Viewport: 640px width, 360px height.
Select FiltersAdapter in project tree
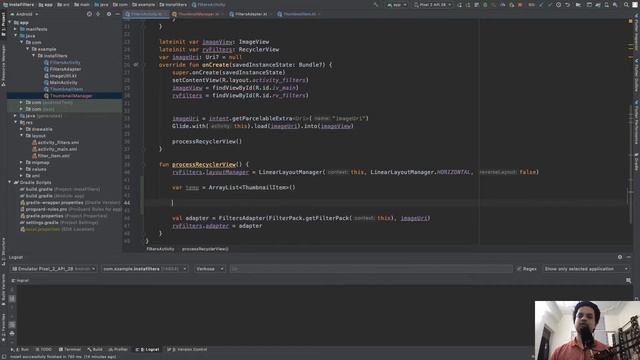point(65,69)
